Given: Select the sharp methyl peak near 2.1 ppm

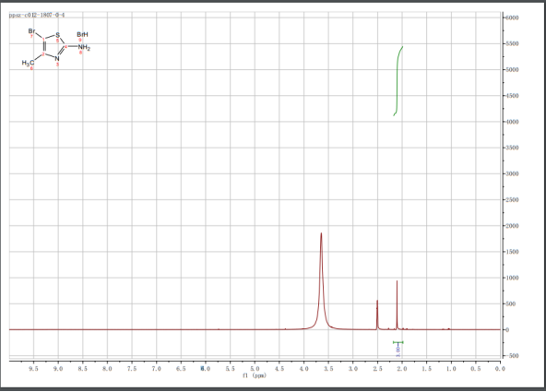Looking at the screenshot, I should pos(397,304).
